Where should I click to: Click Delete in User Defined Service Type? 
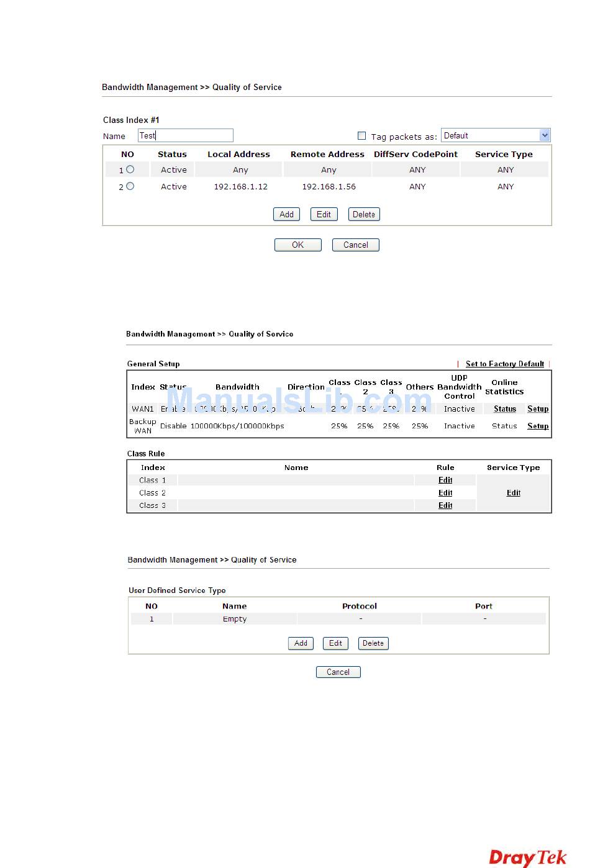tap(373, 643)
